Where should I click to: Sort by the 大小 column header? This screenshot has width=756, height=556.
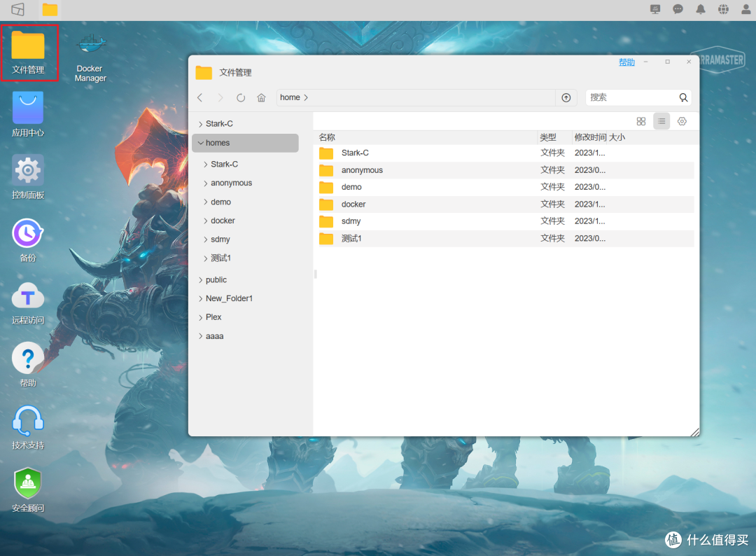[x=617, y=137]
